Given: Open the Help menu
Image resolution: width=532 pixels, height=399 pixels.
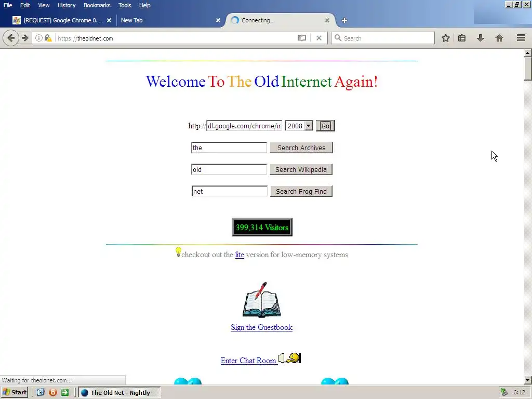Looking at the screenshot, I should coord(144,5).
